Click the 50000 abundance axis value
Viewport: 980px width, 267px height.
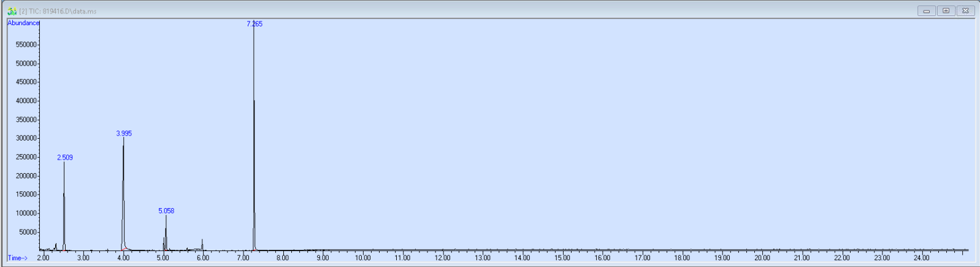tap(28, 232)
